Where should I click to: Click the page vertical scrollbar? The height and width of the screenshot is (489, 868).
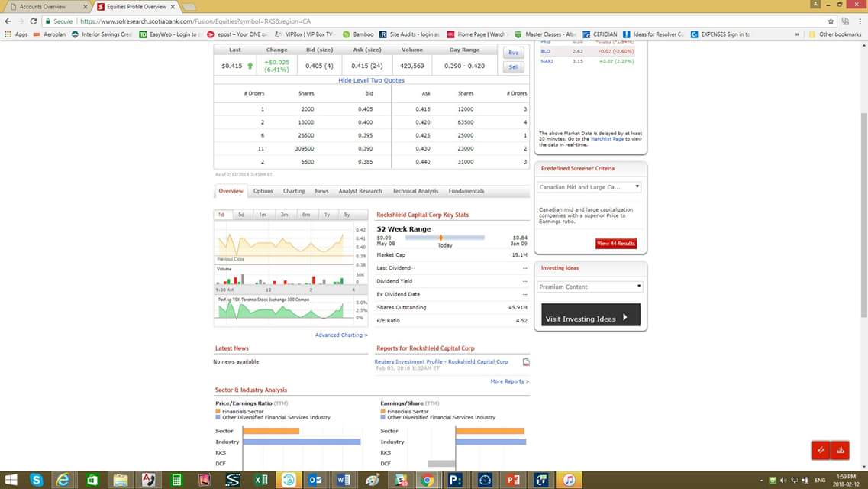pyautogui.click(x=863, y=215)
